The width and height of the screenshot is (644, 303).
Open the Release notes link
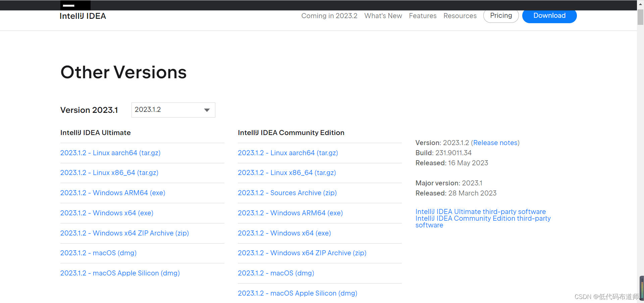coord(495,143)
